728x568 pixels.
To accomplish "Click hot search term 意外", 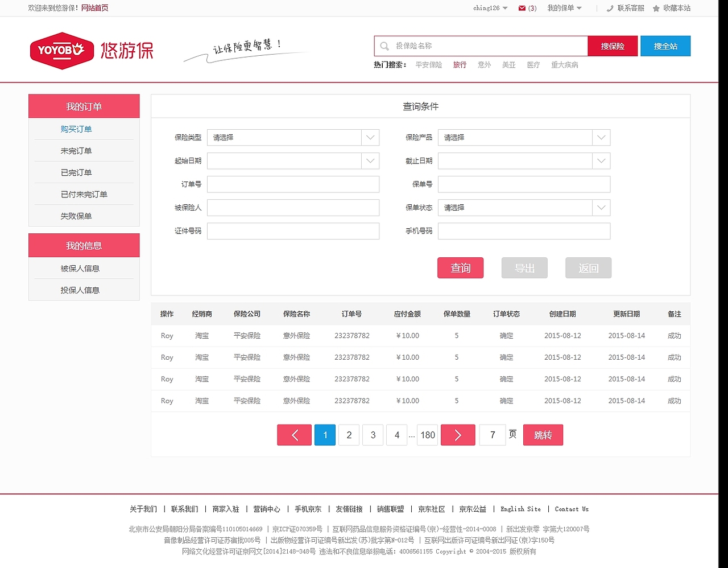I will [484, 65].
